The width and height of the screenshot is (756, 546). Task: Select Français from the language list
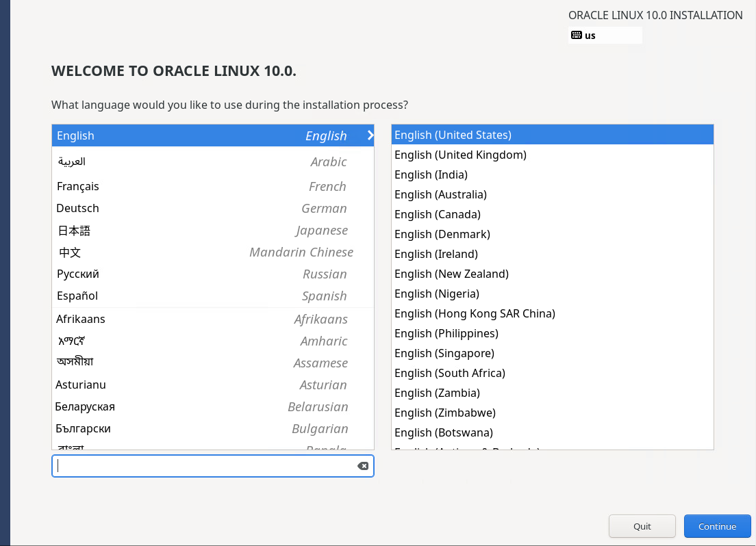(212, 186)
